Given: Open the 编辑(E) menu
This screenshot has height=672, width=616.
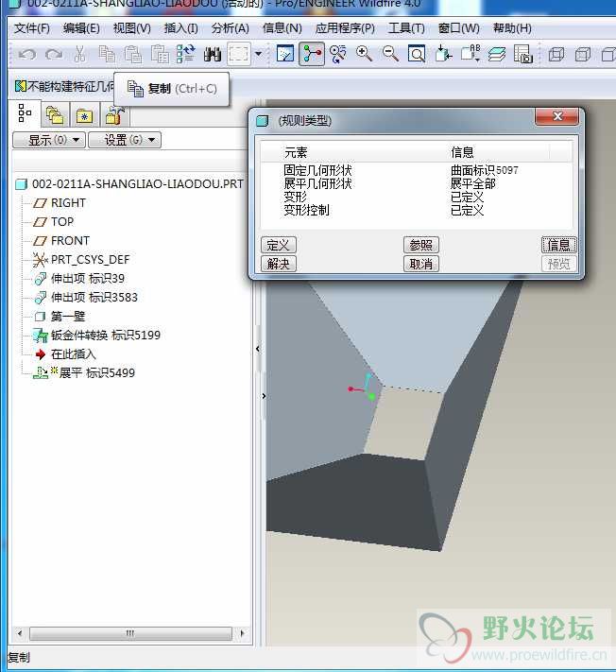Looking at the screenshot, I should click(81, 28).
